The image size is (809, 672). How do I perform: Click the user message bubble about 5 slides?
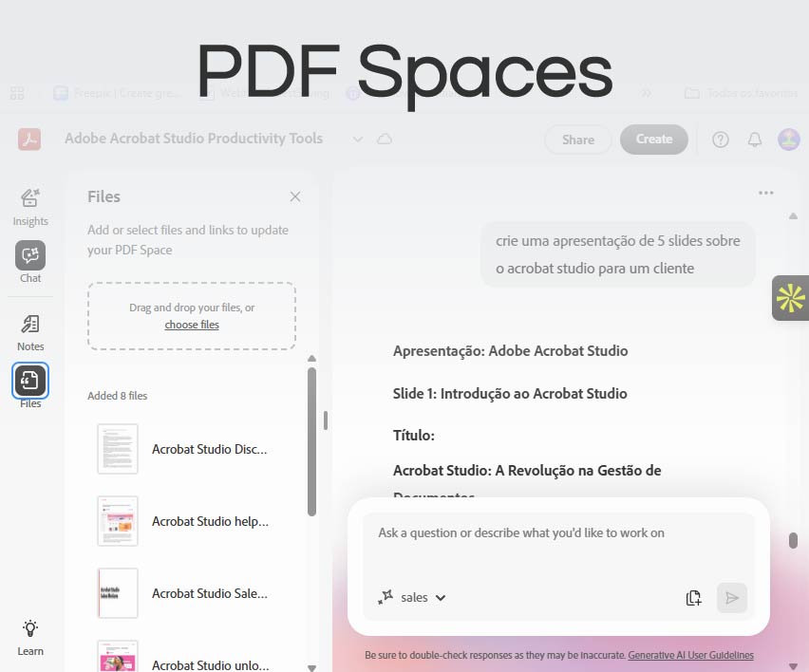point(617,254)
